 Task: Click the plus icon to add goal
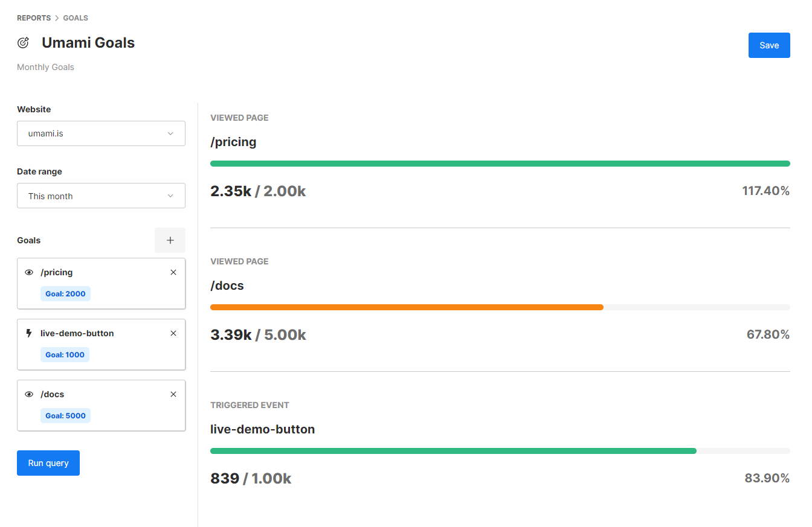point(170,240)
